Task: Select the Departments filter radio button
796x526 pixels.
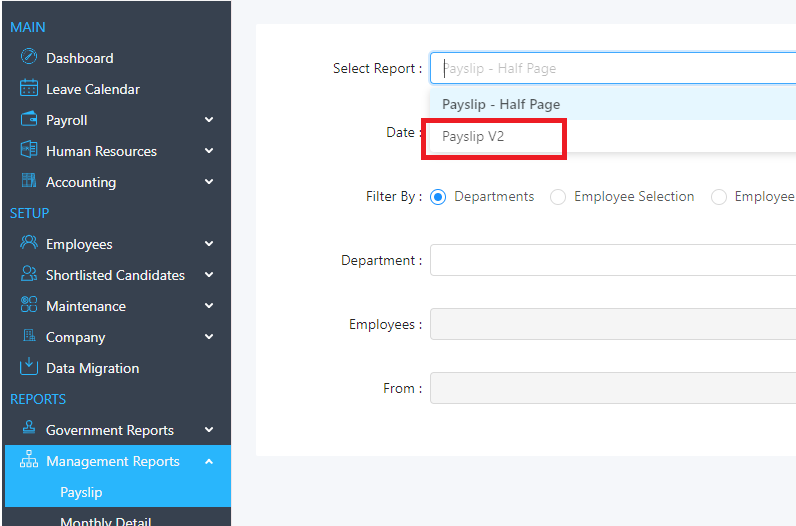Action: coord(438,196)
